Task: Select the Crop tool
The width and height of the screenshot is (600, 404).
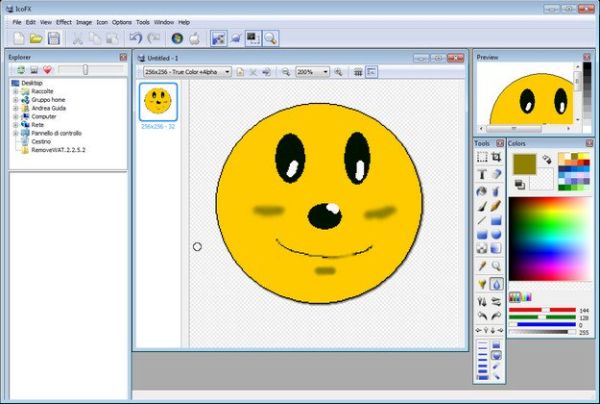Action: point(496,158)
